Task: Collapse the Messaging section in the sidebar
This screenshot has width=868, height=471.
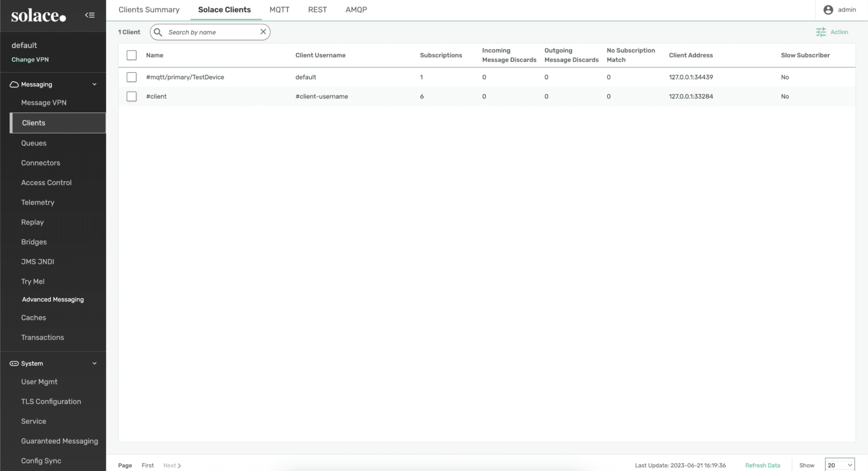Action: 94,84
